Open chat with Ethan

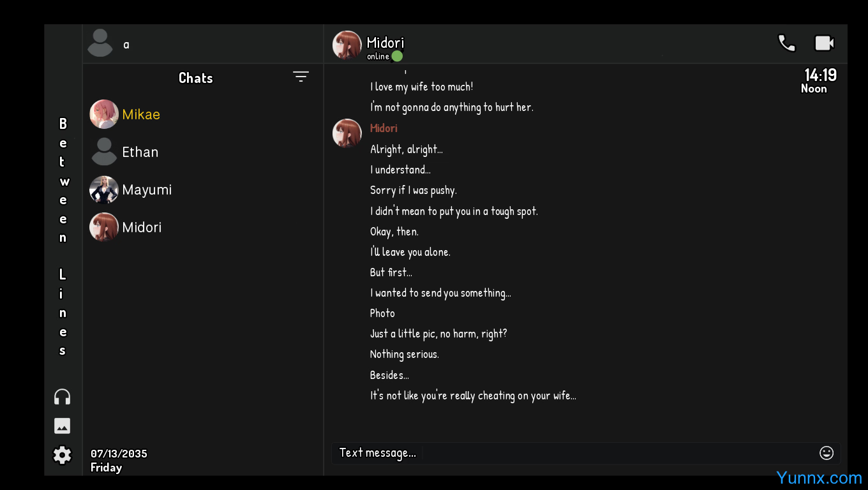coord(140,152)
